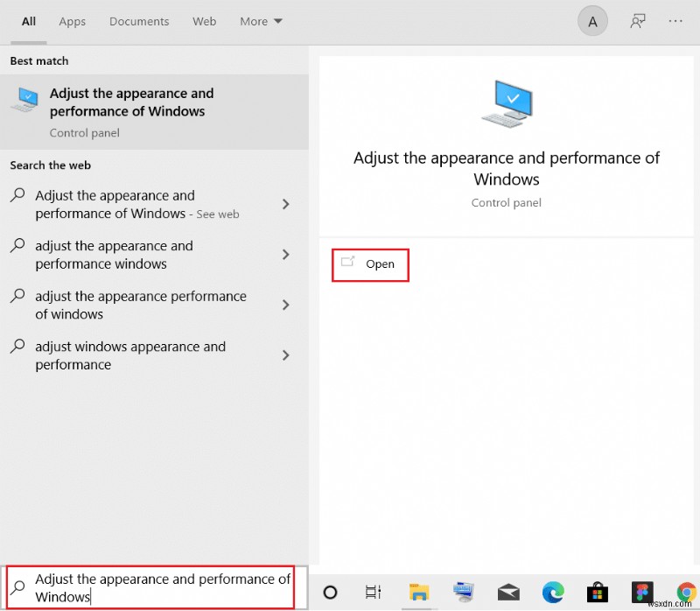Switch to the Documents tab
Image resolution: width=700 pixels, height=611 pixels.
[x=138, y=21]
